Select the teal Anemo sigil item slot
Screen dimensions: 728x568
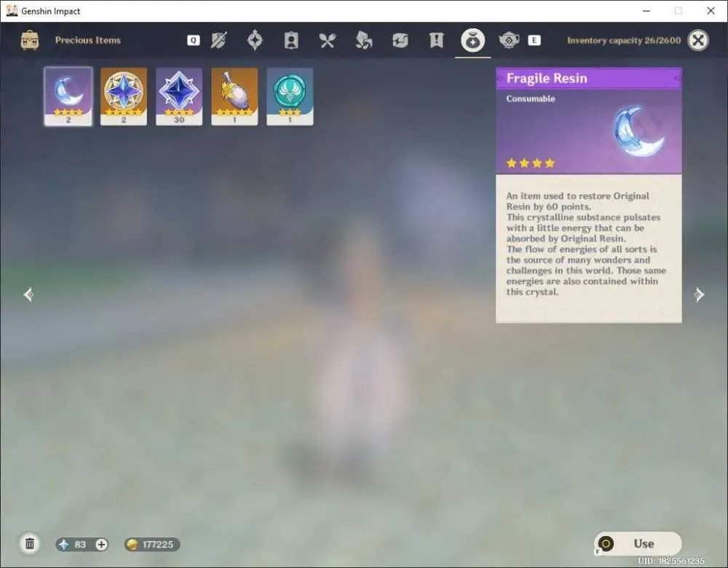pyautogui.click(x=290, y=96)
